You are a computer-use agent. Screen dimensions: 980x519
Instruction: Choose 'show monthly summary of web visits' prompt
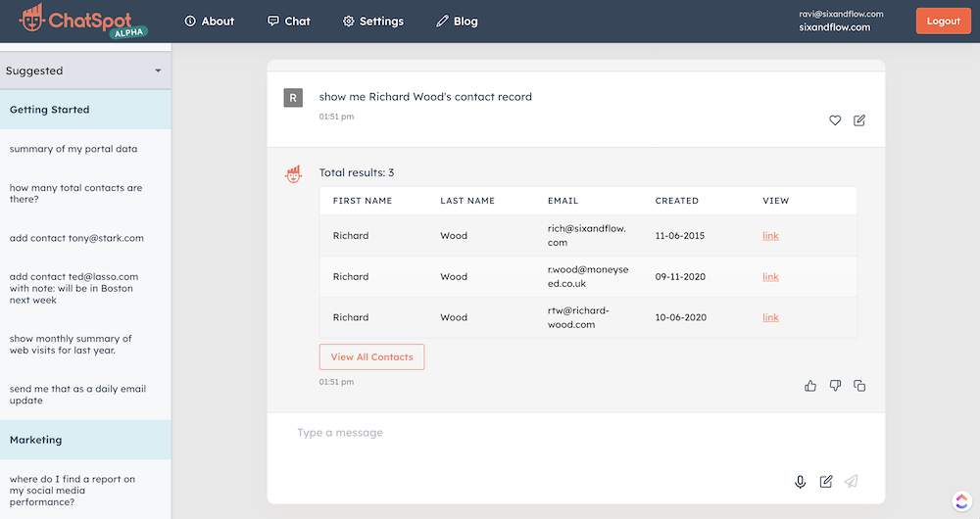pos(71,344)
